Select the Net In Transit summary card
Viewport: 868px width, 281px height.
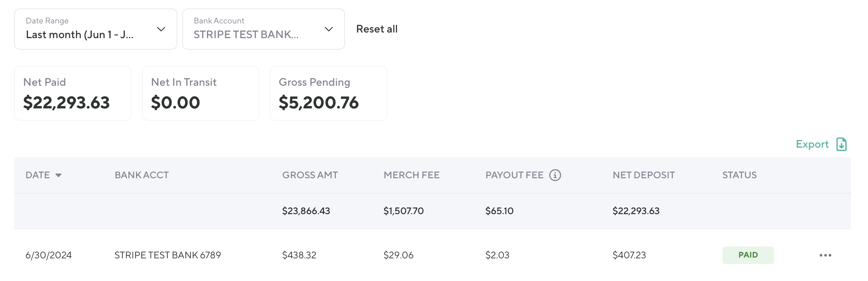[x=201, y=93]
